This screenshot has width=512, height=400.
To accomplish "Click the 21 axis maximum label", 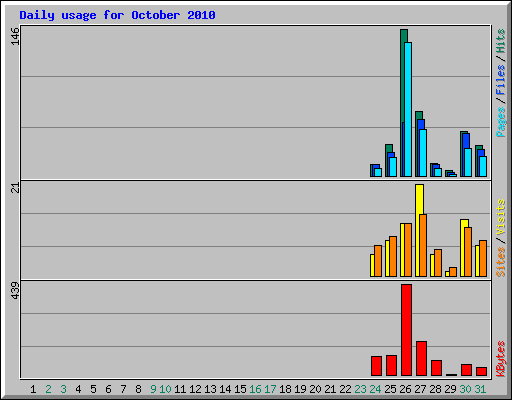I will pyautogui.click(x=15, y=188).
